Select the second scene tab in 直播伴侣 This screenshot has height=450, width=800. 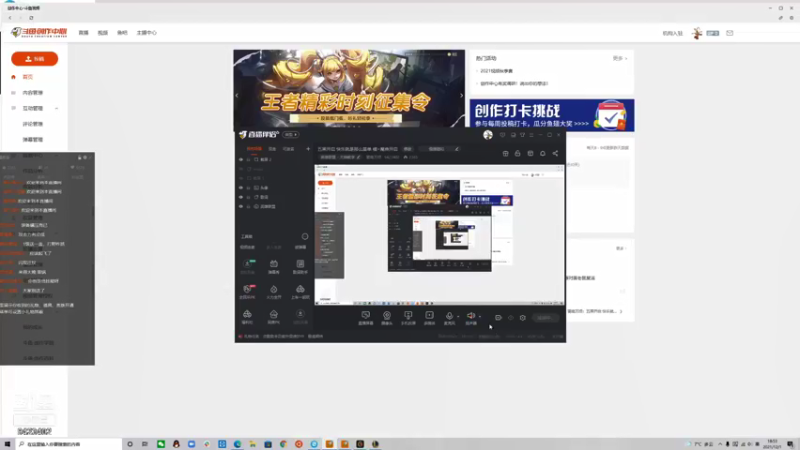[272, 149]
